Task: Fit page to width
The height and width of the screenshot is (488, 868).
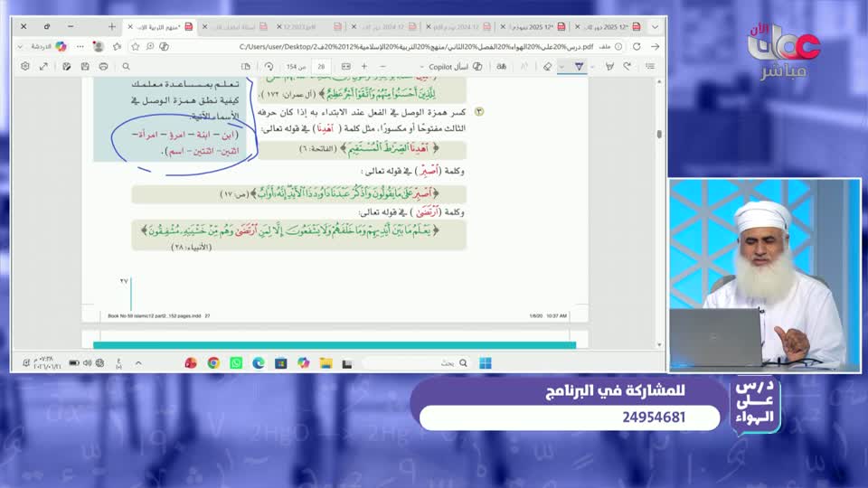Action: (x=346, y=66)
